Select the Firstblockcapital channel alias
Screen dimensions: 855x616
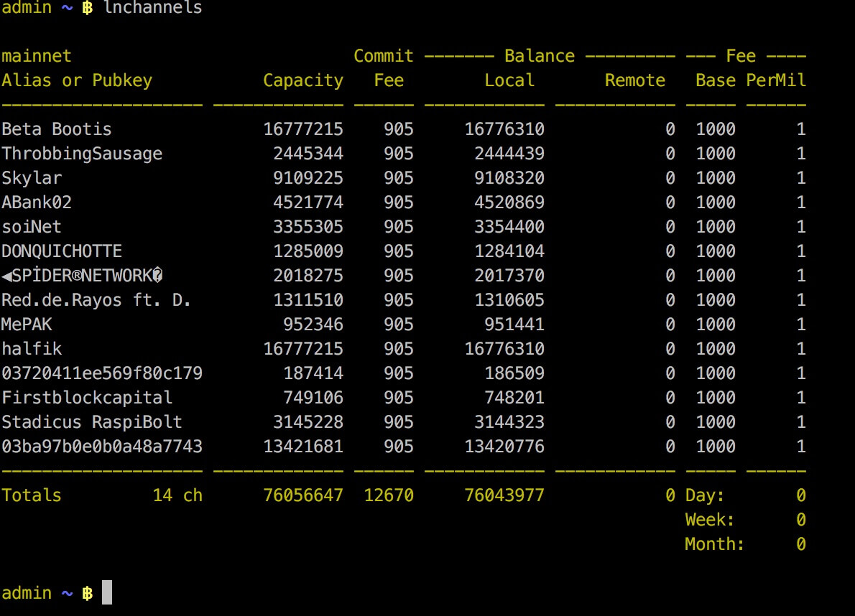87,398
